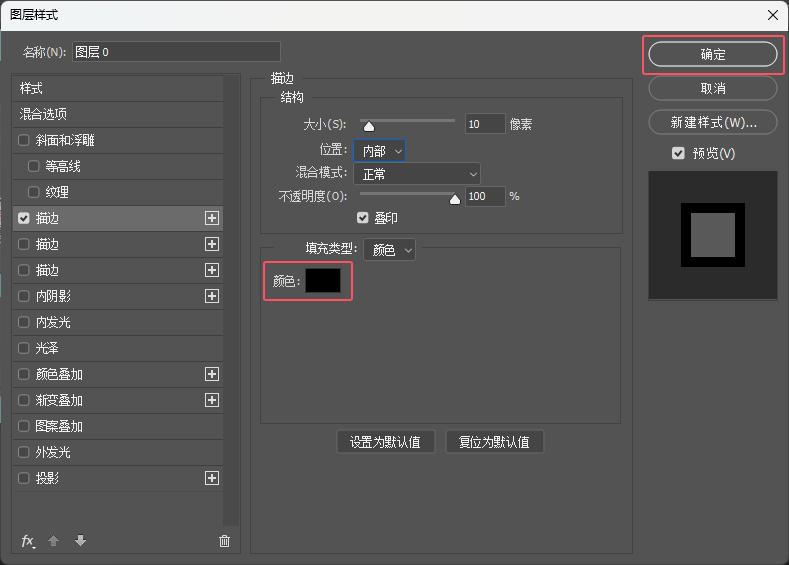Open the black 颜色 swatch color picker
The height and width of the screenshot is (565, 789).
pyautogui.click(x=323, y=280)
